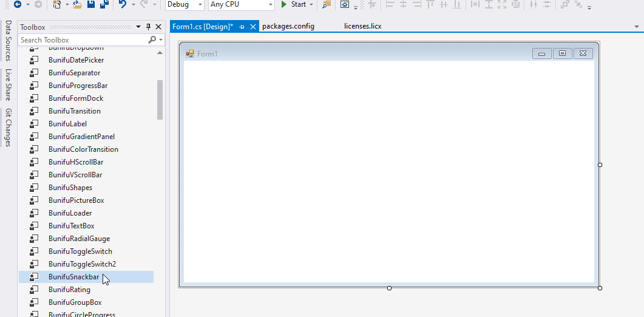The height and width of the screenshot is (317, 644).
Task: Click the Align Bottoms layout icon
Action: point(456,4)
